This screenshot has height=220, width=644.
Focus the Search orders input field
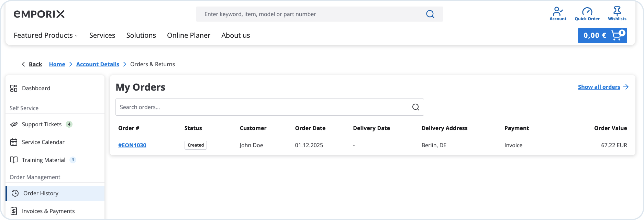261,107
